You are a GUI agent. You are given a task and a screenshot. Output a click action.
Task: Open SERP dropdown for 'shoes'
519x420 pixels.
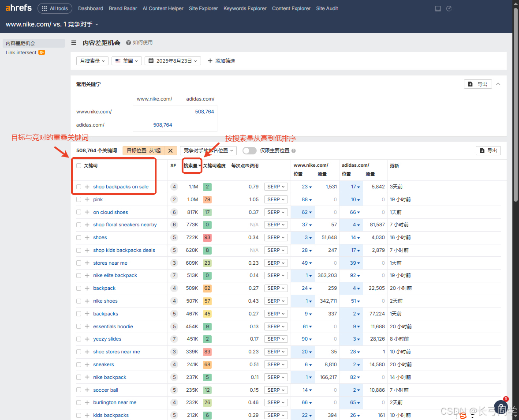click(x=276, y=237)
